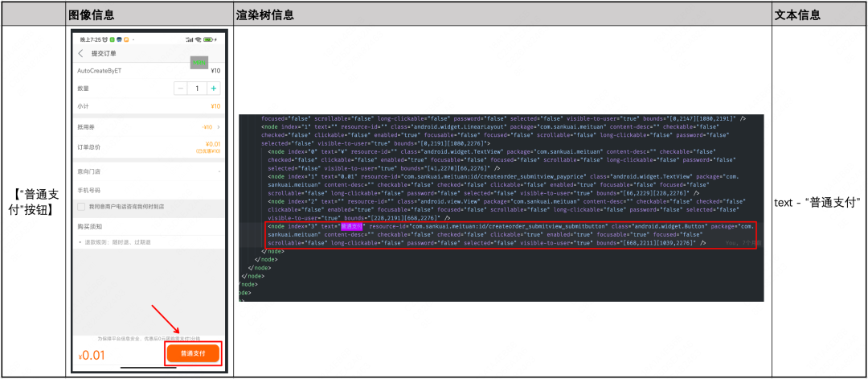The height and width of the screenshot is (379, 868).
Task: Click the text - "普通支付" cell
Action: point(817,202)
